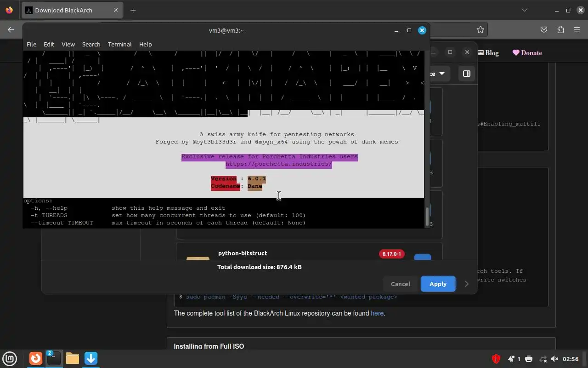Screen dimensions: 588x368
Task: Click the blue button beside python-bitstruct
Action: point(423,257)
